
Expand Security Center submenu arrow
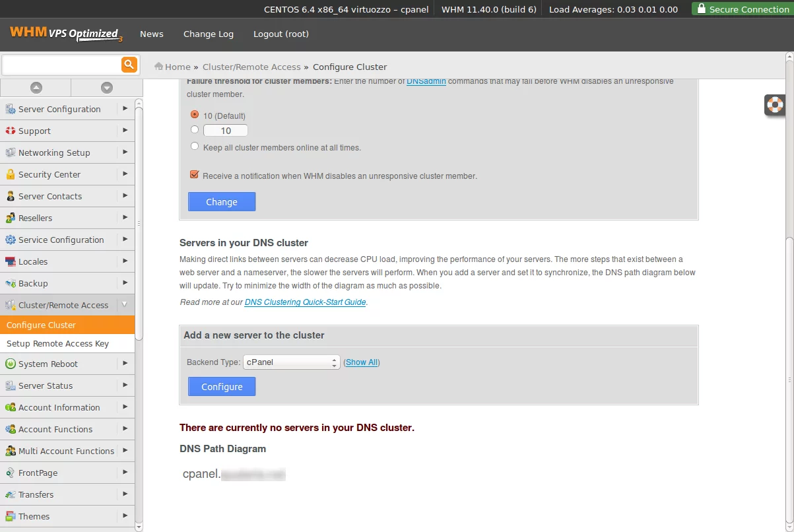(125, 174)
